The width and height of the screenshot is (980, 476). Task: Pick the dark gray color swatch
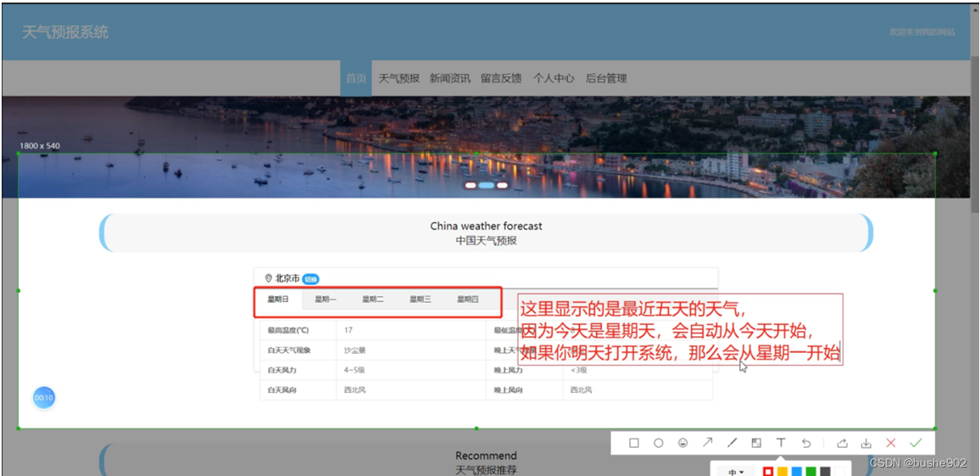tap(826, 472)
